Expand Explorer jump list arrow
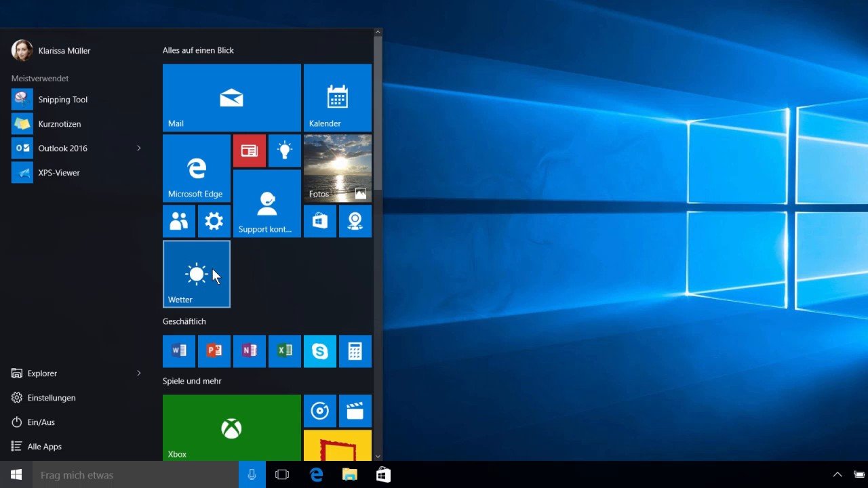 pyautogui.click(x=139, y=373)
